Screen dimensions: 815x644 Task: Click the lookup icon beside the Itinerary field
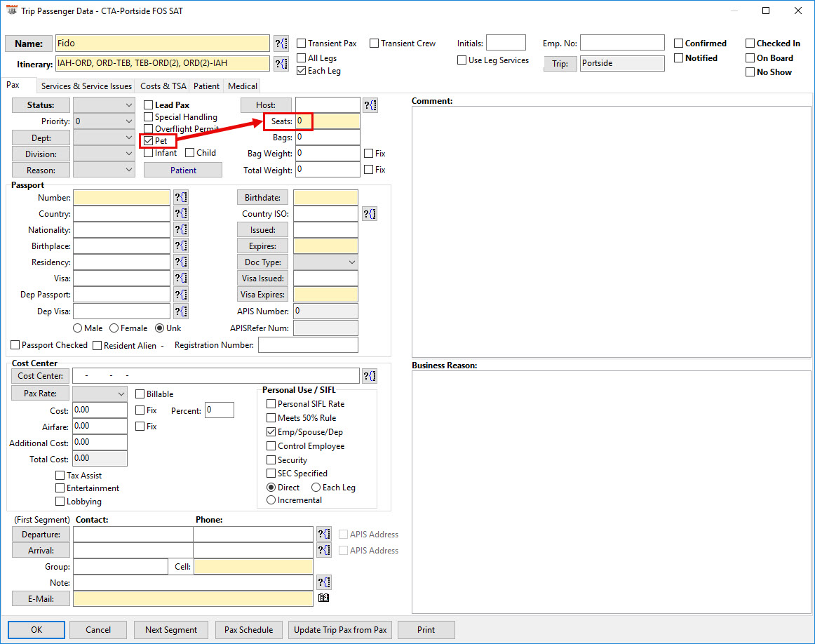tap(281, 64)
